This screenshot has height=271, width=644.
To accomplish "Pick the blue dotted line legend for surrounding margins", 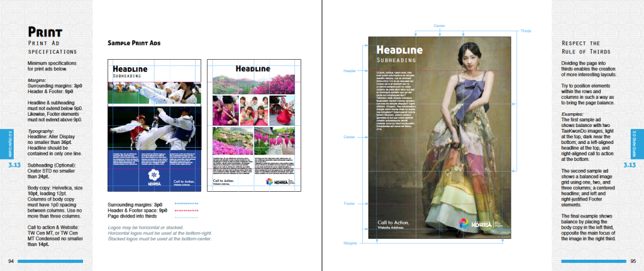I will [x=186, y=204].
